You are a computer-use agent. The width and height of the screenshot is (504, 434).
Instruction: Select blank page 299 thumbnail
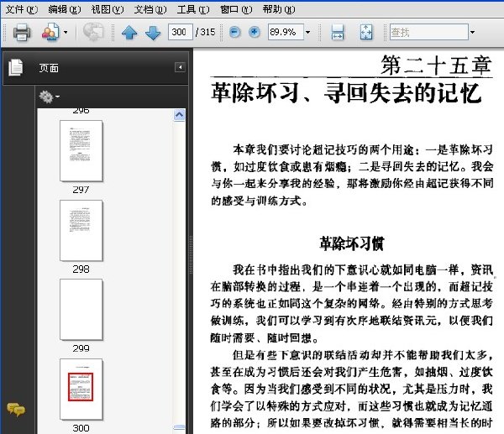[x=81, y=310]
